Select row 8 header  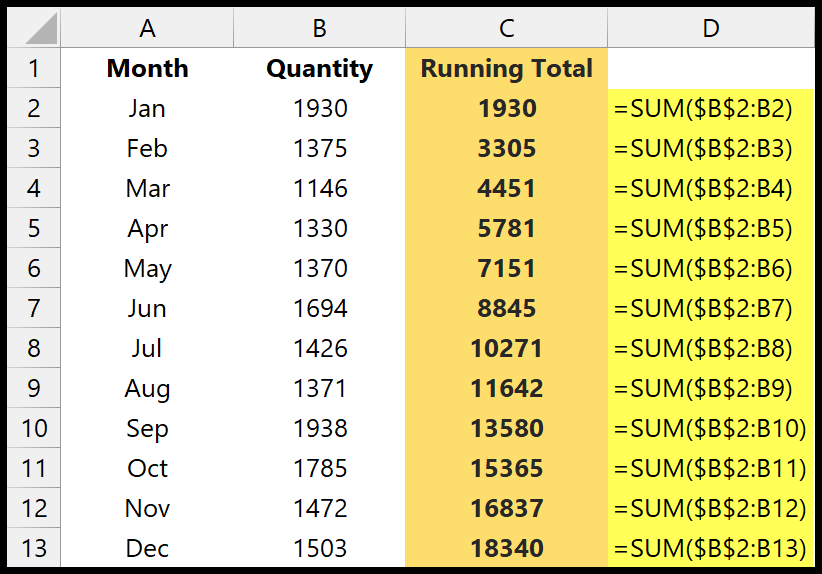34,348
